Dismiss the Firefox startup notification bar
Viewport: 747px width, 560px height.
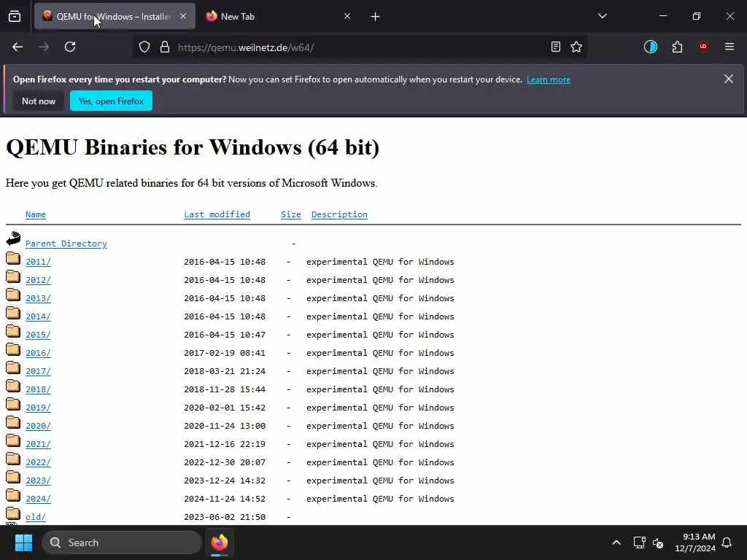click(x=729, y=79)
